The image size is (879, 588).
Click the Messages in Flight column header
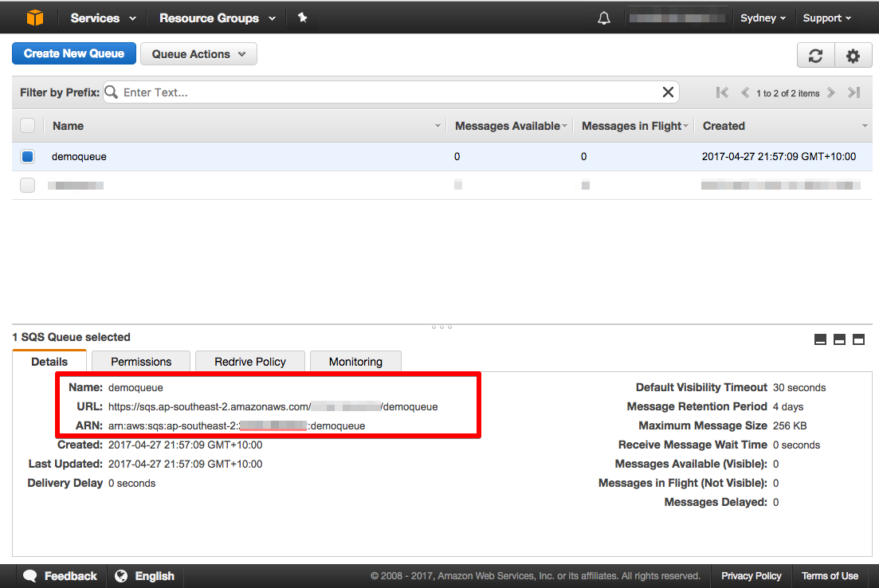coord(631,126)
